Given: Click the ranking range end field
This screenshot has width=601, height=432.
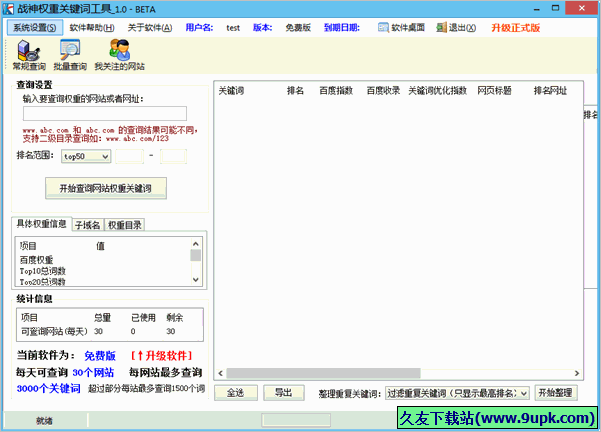Looking at the screenshot, I should pos(173,156).
